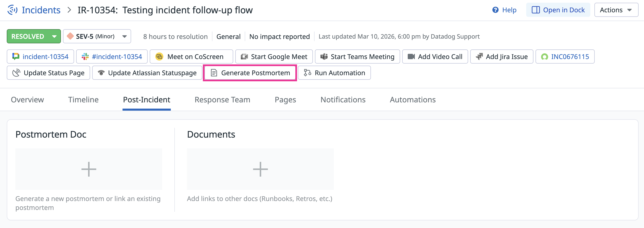Open the Slack #incident-10354 channel

[112, 57]
